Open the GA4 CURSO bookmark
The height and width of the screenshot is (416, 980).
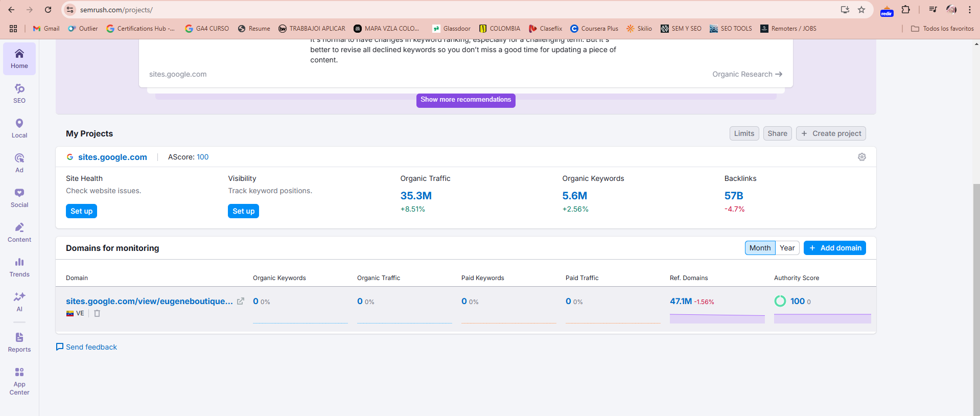(207, 29)
